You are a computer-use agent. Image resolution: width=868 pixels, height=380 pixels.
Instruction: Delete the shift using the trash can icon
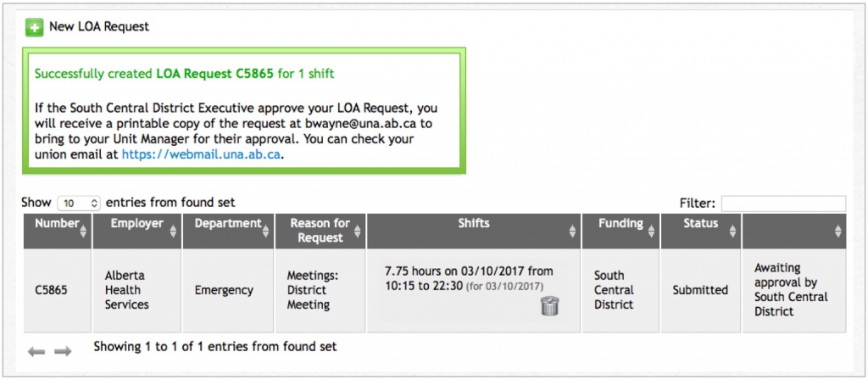point(549,305)
